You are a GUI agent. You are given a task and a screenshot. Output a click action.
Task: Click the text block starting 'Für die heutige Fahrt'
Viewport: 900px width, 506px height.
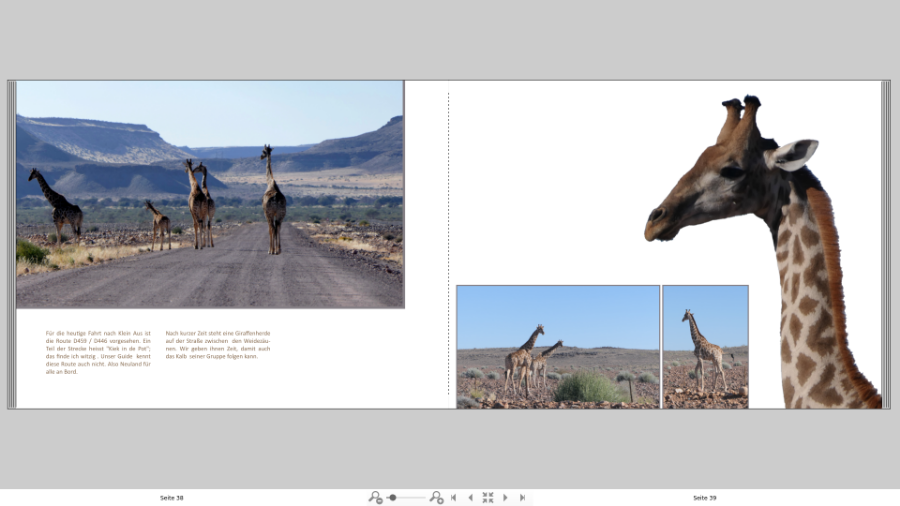tap(98, 350)
